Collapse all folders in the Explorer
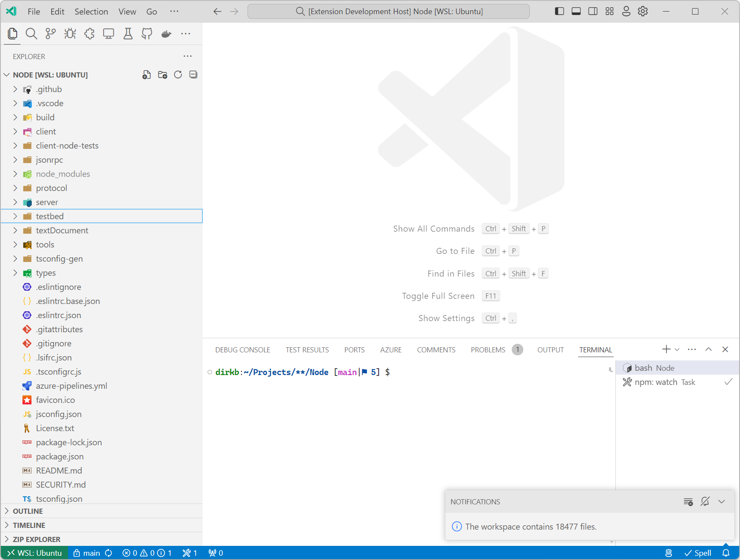This screenshot has width=740, height=560. tap(193, 74)
